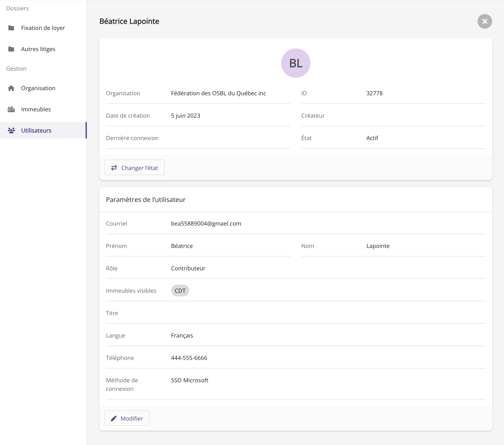The width and height of the screenshot is (504, 445).
Task: Click the BL avatar circle
Action: pos(295,63)
